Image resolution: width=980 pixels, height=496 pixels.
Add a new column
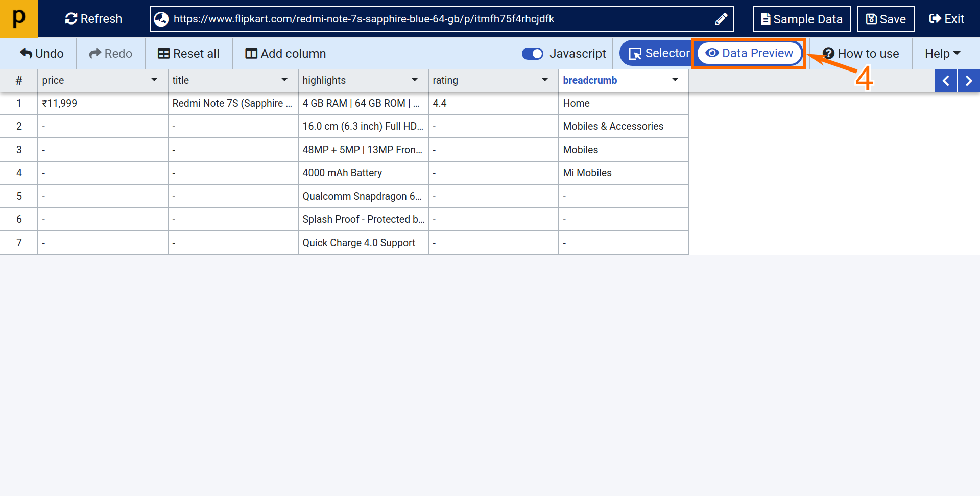[285, 54]
